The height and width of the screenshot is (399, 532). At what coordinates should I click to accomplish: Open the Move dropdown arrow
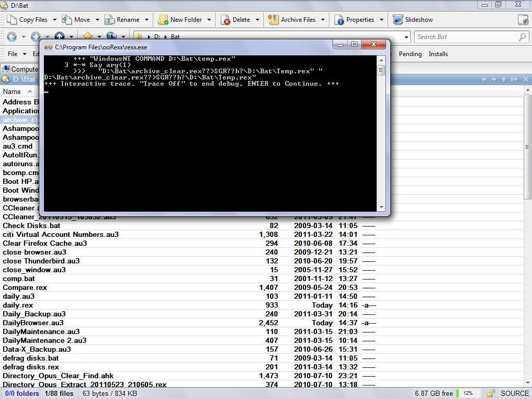click(97, 20)
